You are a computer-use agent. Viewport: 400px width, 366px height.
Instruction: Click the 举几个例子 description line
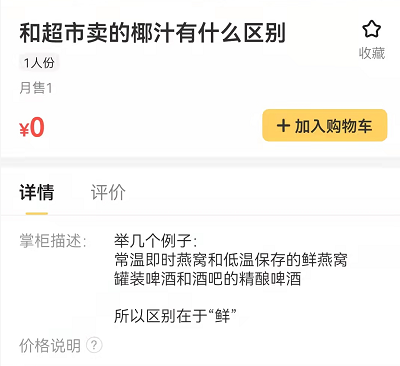(x=156, y=241)
